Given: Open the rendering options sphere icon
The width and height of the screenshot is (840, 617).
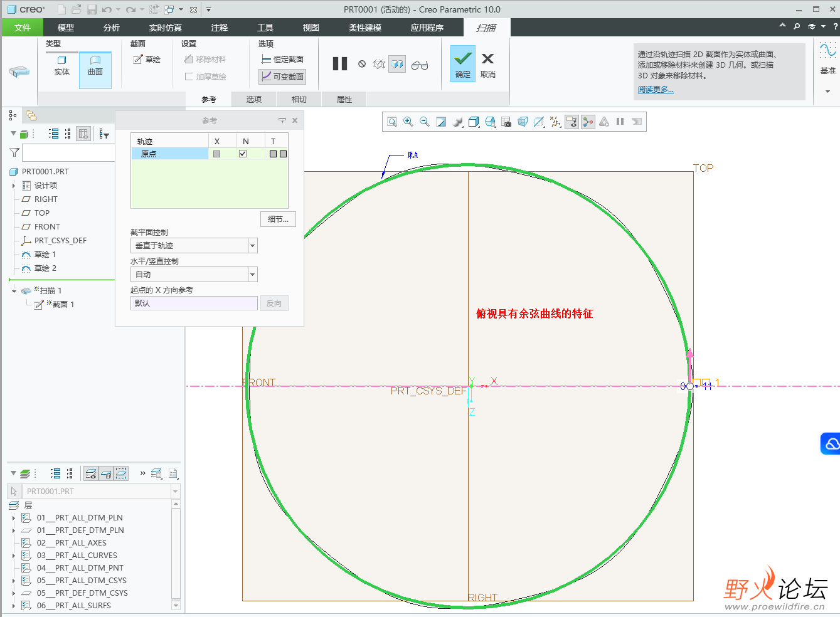Looking at the screenshot, I should tap(458, 122).
